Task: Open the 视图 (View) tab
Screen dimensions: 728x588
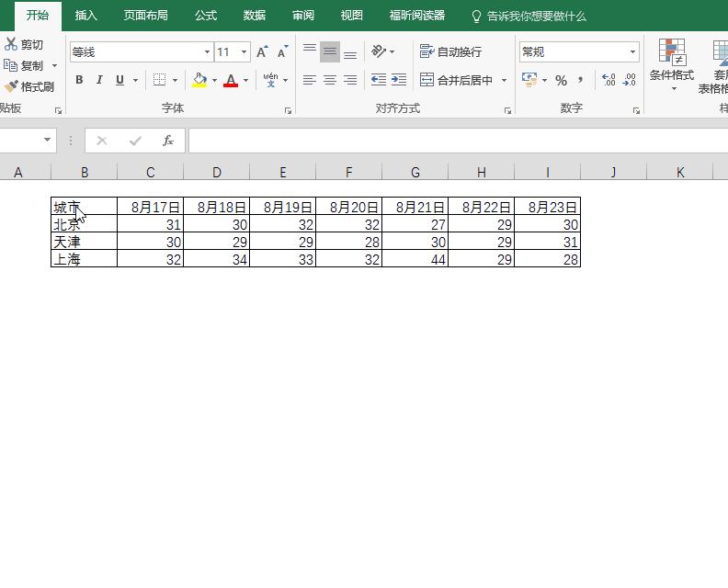Action: tap(351, 16)
